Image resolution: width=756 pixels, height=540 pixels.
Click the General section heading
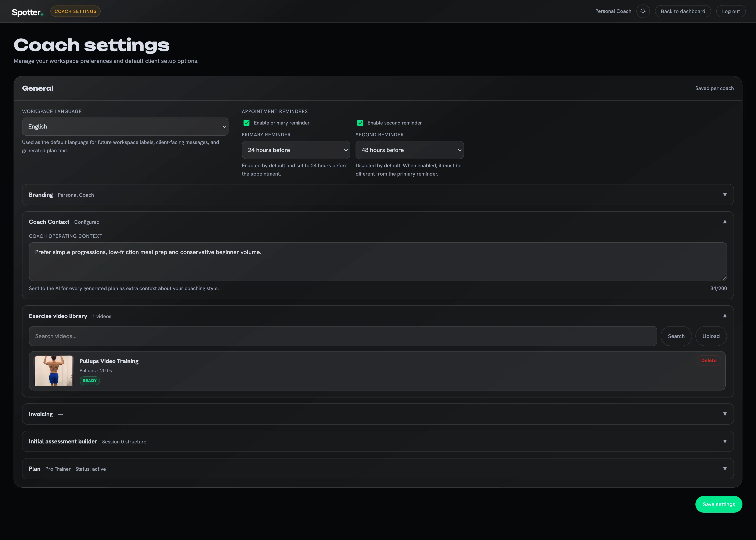tap(38, 88)
